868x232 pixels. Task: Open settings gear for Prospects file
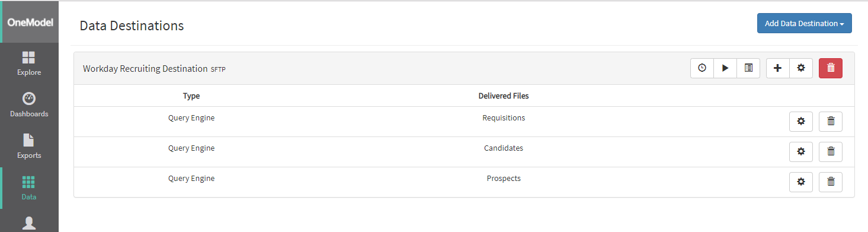[801, 182]
